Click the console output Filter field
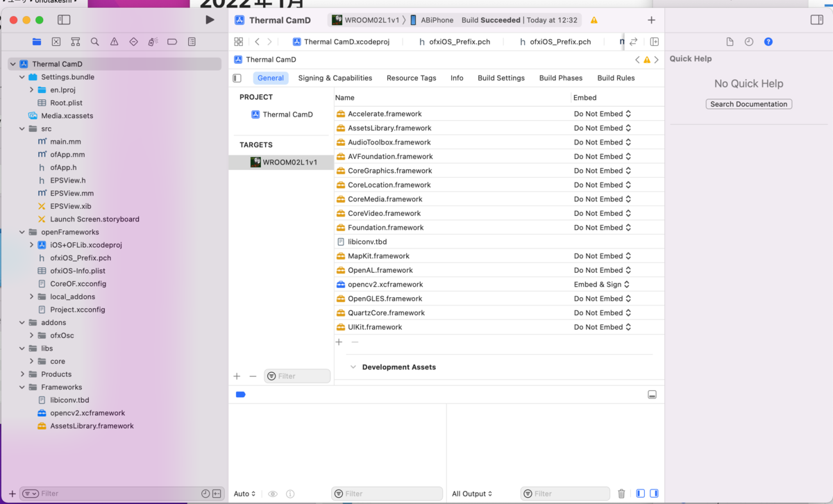833x504 pixels. 565,494
